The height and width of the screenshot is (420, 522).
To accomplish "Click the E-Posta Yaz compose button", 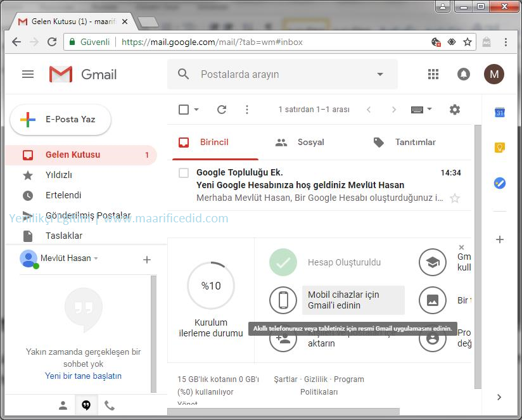I will 61,120.
